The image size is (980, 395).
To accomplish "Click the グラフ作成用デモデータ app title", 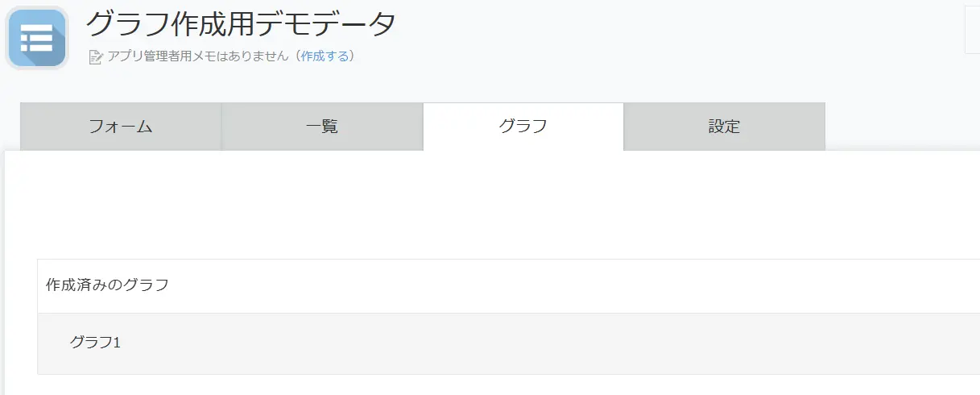I will click(x=241, y=24).
